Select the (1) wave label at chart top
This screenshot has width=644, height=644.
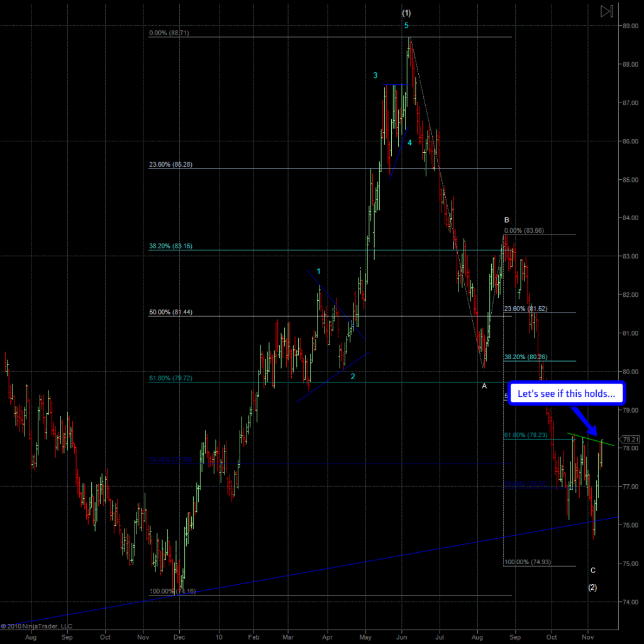pos(406,13)
